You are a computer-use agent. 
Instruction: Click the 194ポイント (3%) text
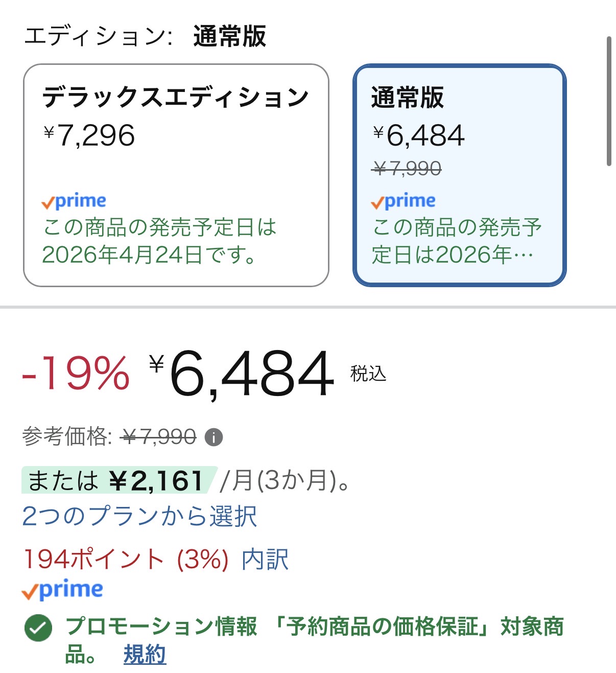(126, 560)
